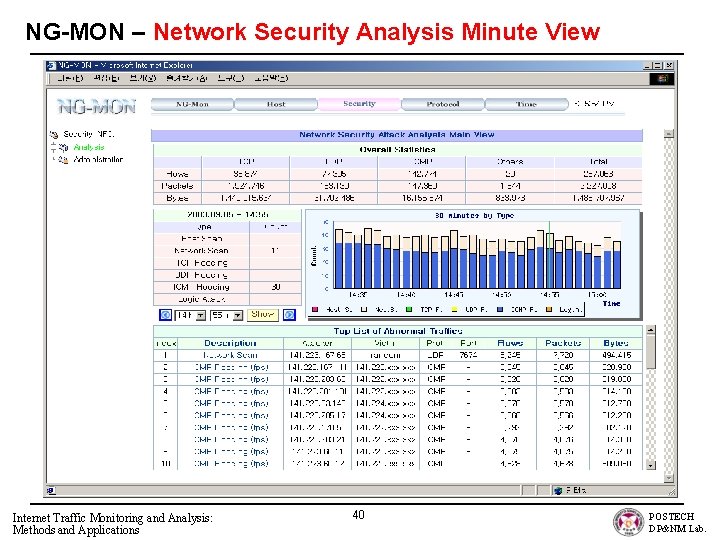Image resolution: width=720 pixels, height=540 pixels.
Task: Open the NG-Mon tab
Action: coord(192,105)
